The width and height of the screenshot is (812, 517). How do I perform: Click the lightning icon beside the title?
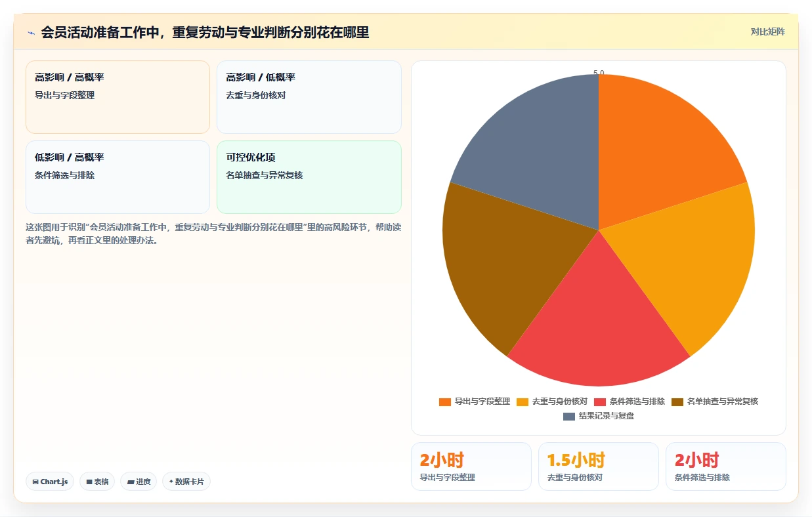coord(31,32)
